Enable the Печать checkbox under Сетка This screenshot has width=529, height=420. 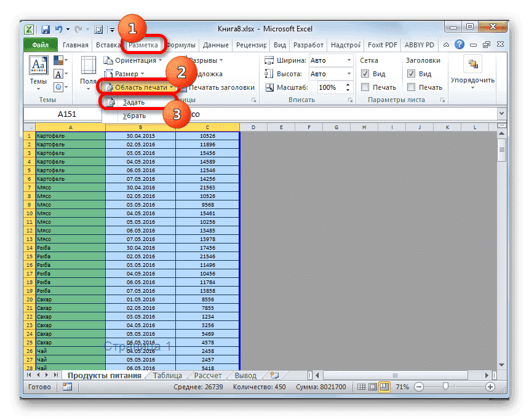[364, 87]
